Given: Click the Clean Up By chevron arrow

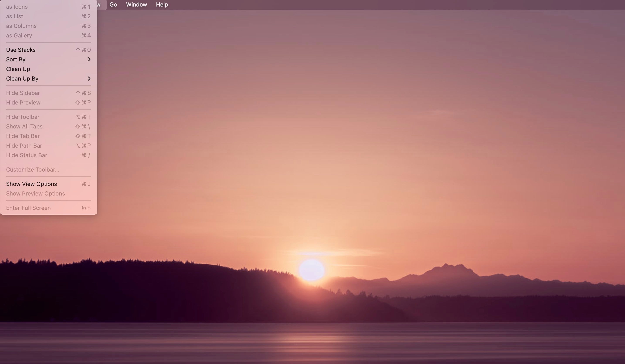Looking at the screenshot, I should click(x=89, y=79).
